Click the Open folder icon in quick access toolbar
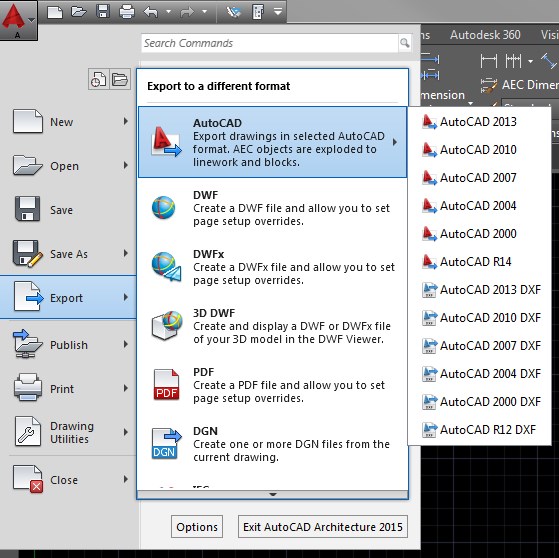This screenshot has height=558, width=559. pos(79,12)
